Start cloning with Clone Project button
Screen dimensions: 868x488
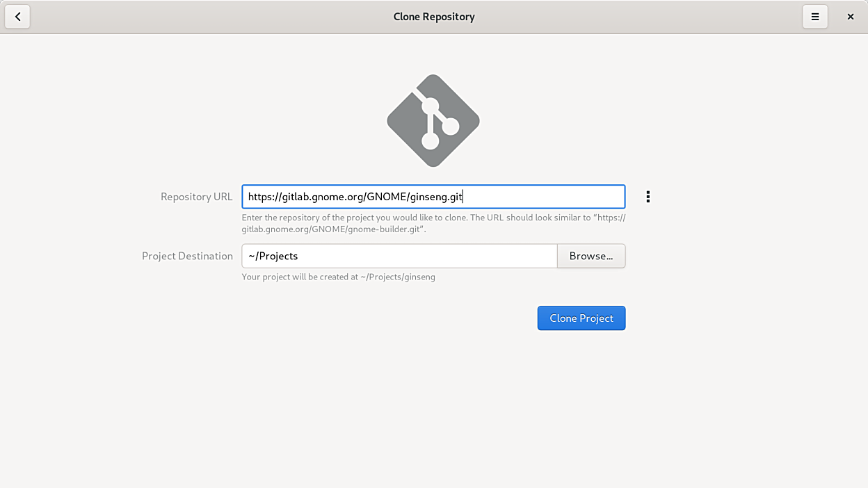point(581,318)
